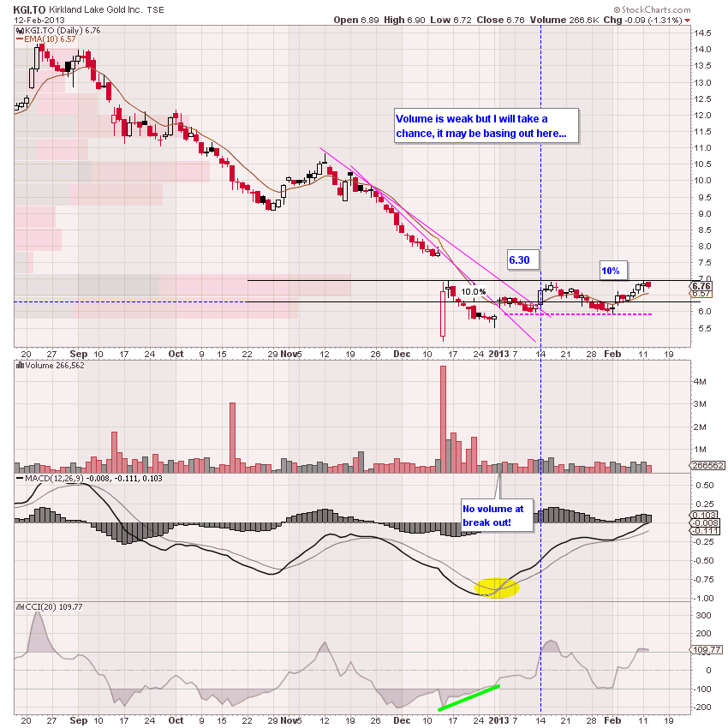
Task: Click the 300 label on CCI axis
Action: click(x=703, y=615)
